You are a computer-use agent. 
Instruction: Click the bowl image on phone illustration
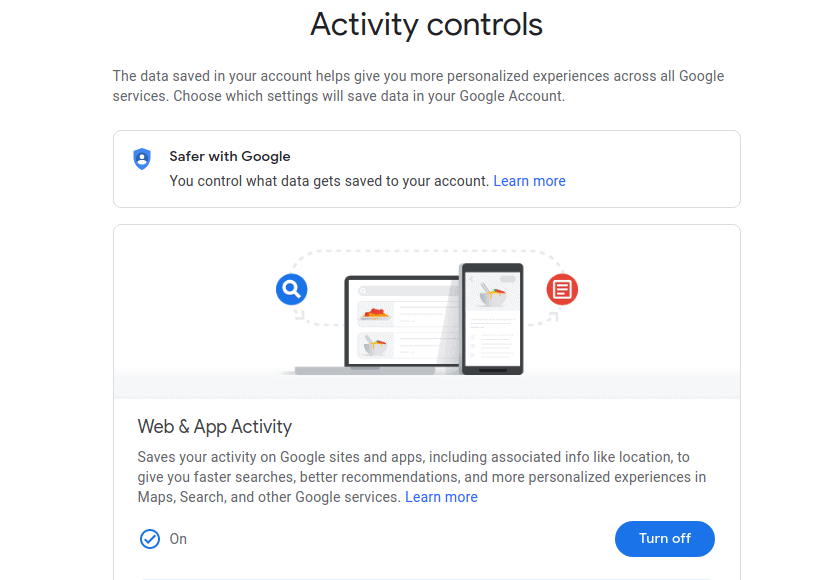493,294
